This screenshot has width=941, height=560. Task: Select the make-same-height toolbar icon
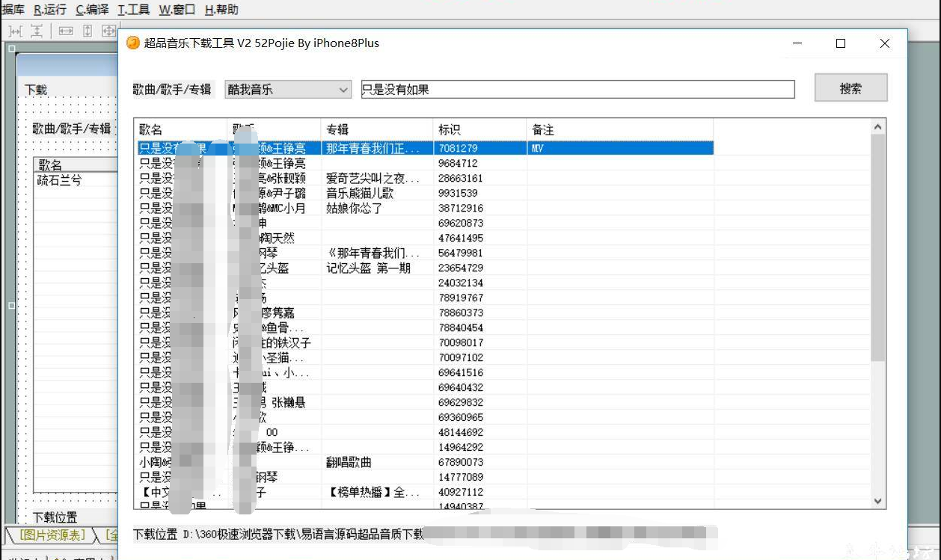point(87,31)
